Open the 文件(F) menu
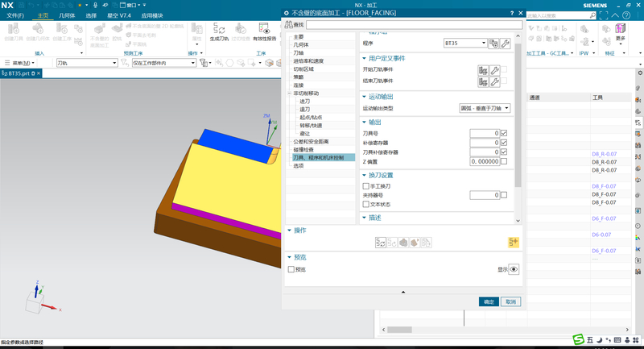This screenshot has height=349, width=644. (15, 15)
